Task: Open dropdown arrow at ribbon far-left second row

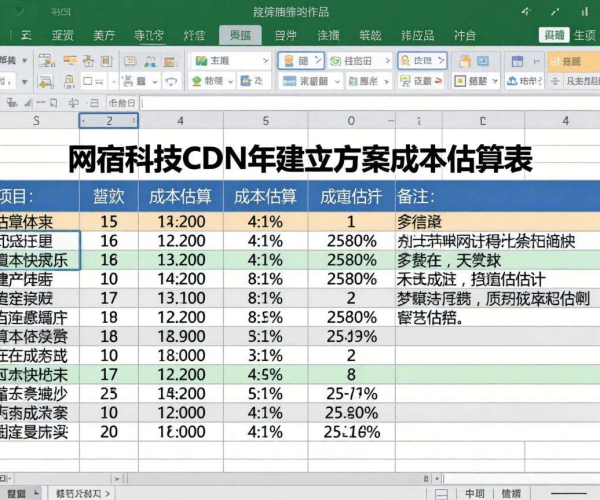Action: (x=25, y=81)
